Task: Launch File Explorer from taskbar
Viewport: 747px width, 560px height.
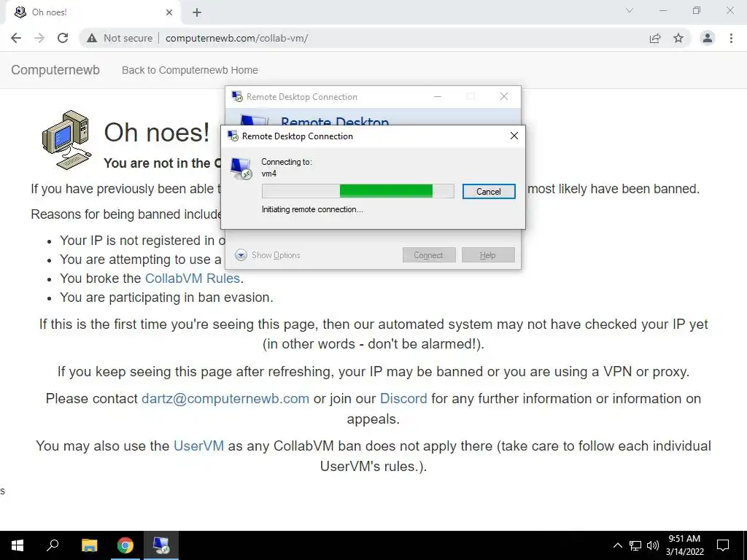Action: point(89,545)
